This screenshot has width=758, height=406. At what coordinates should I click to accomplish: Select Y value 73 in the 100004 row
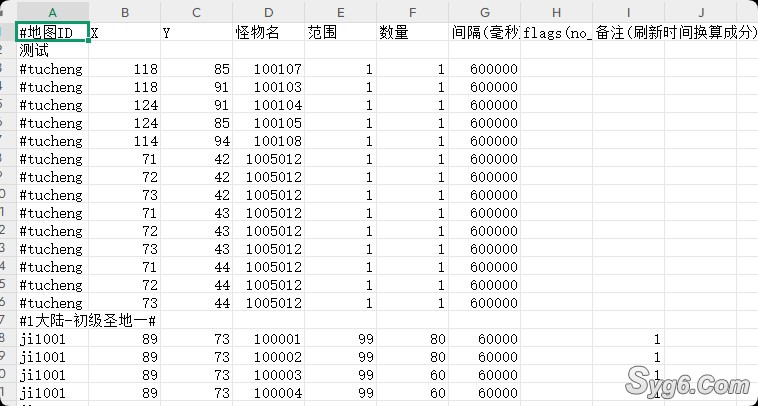click(196, 392)
